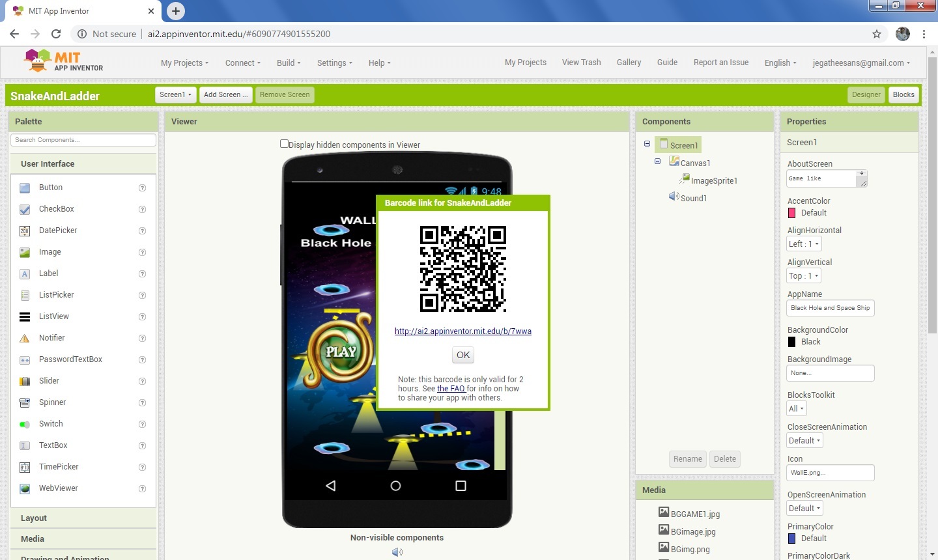Open the Connect menu
Viewport: 938px width, 560px height.
click(x=243, y=63)
